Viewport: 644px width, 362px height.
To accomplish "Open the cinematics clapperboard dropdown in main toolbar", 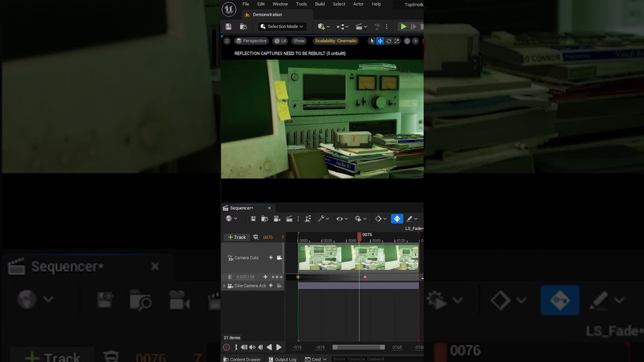I will click(x=361, y=27).
